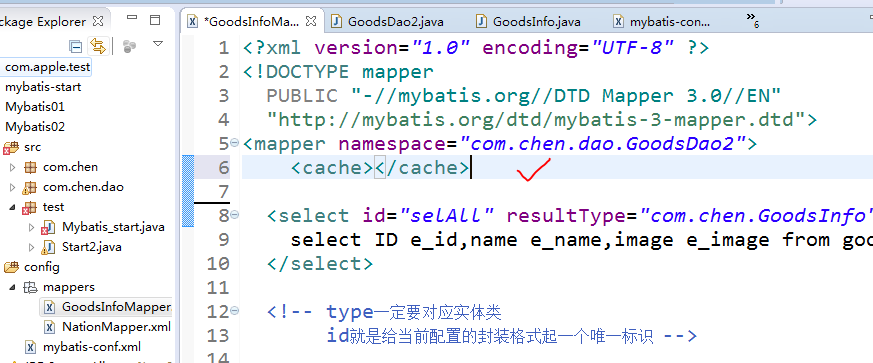Click line number 7 in gutter
The height and width of the screenshot is (363, 873).
click(223, 192)
